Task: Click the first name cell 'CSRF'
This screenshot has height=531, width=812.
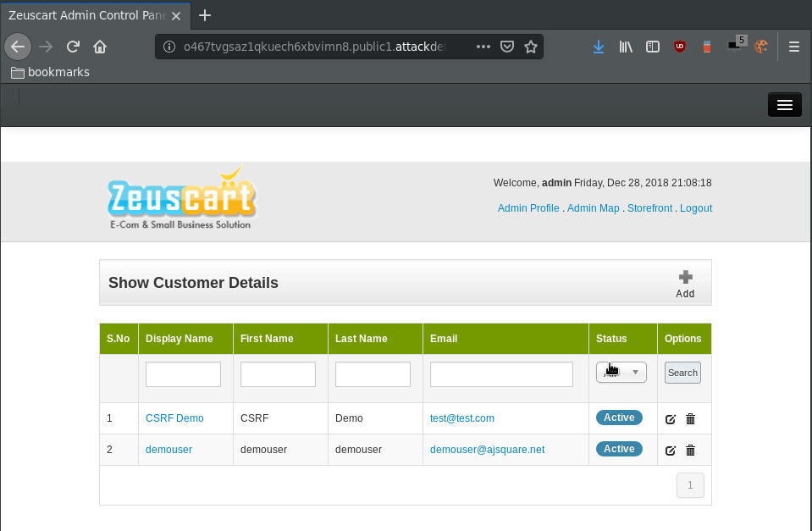Action: pos(254,418)
